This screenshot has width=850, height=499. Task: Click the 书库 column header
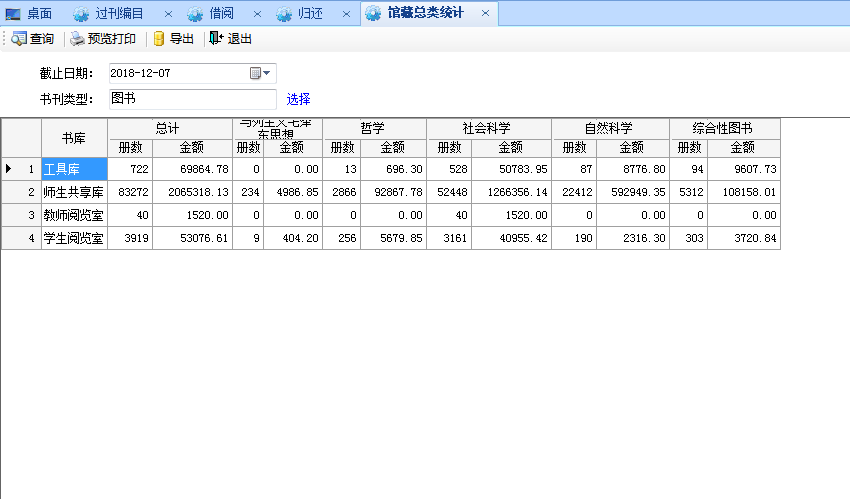click(x=73, y=138)
